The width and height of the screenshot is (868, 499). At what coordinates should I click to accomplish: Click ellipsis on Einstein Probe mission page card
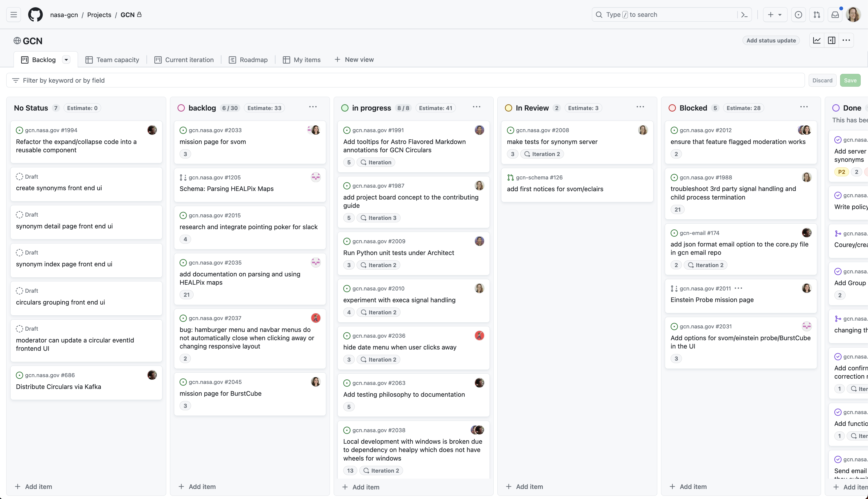click(x=738, y=288)
